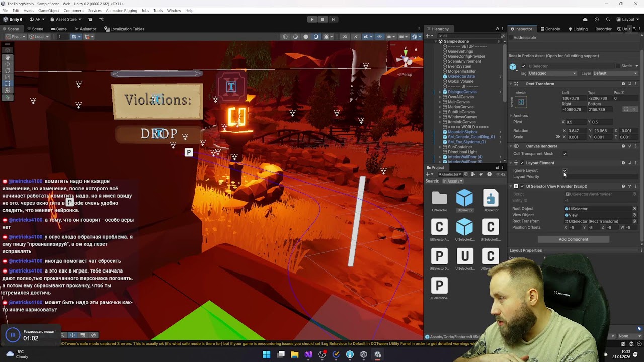Open the Static flags dropdown arrow

point(636,66)
